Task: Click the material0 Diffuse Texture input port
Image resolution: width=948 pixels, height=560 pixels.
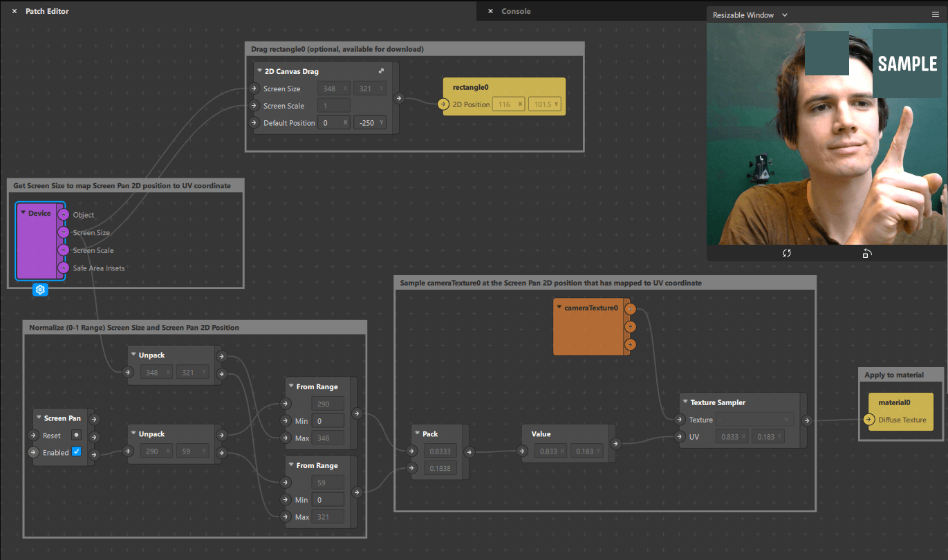Action: (869, 420)
